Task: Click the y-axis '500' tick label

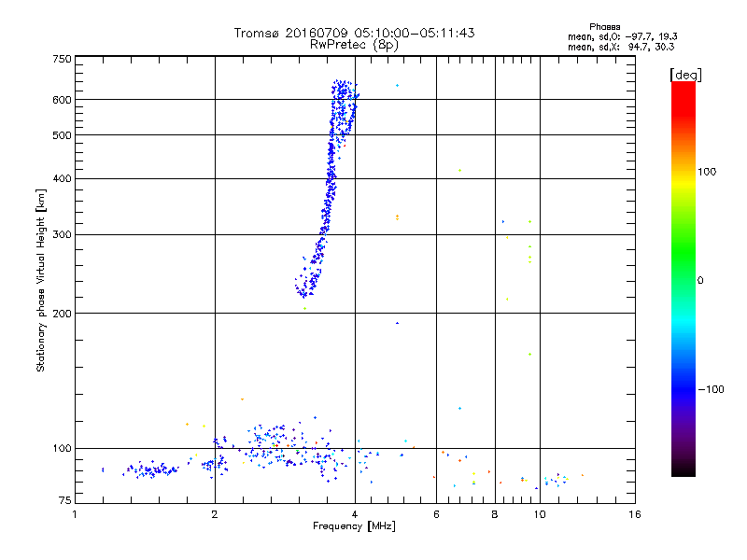Action: click(x=62, y=135)
